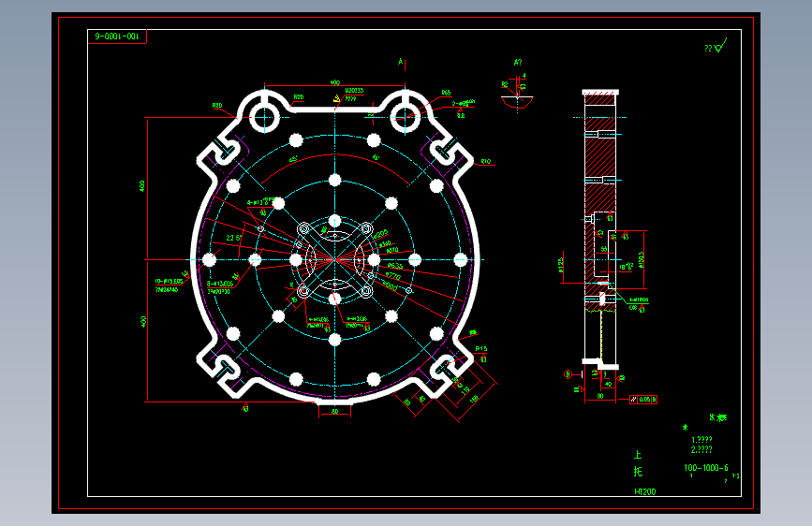Click the 'Ø635' diameter label
Image resolution: width=812 pixels, height=526 pixels.
(395, 266)
